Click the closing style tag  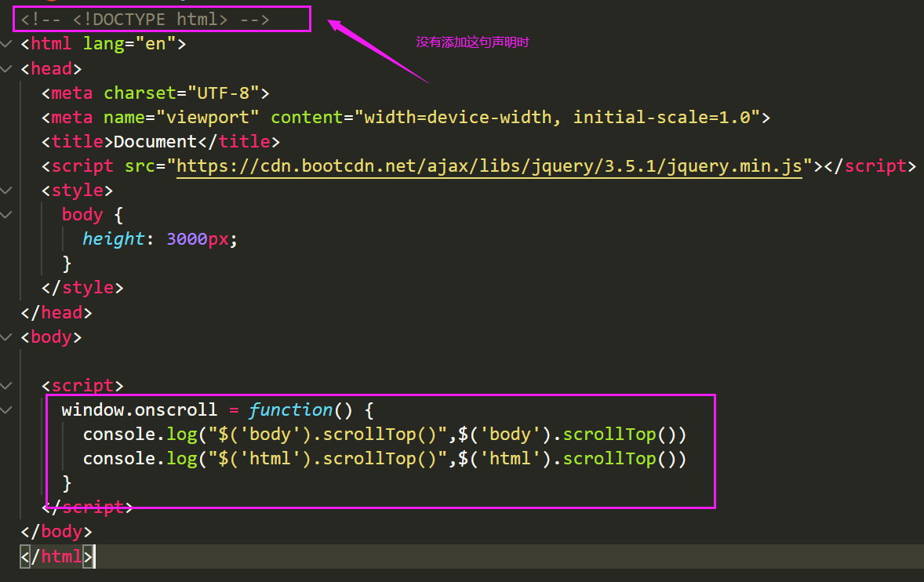coord(82,287)
